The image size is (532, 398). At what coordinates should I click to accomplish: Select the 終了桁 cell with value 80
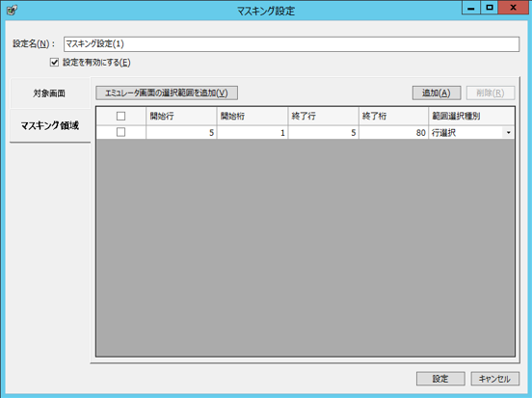[x=393, y=133]
